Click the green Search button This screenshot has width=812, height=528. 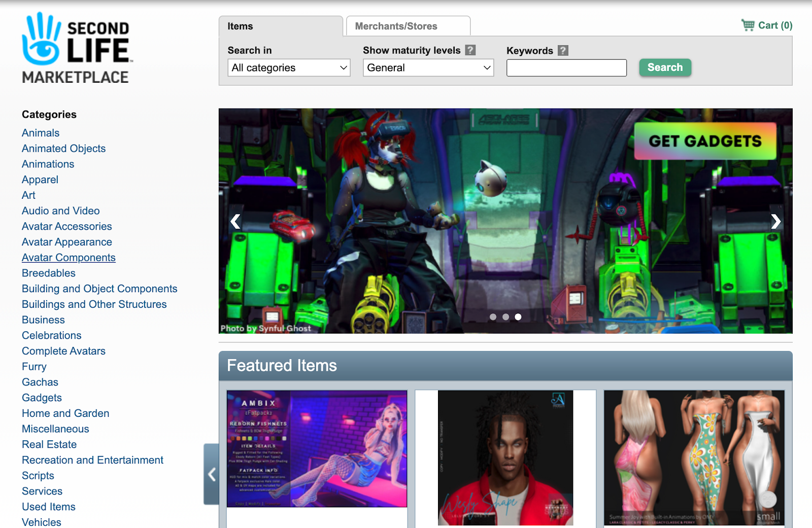pyautogui.click(x=665, y=67)
